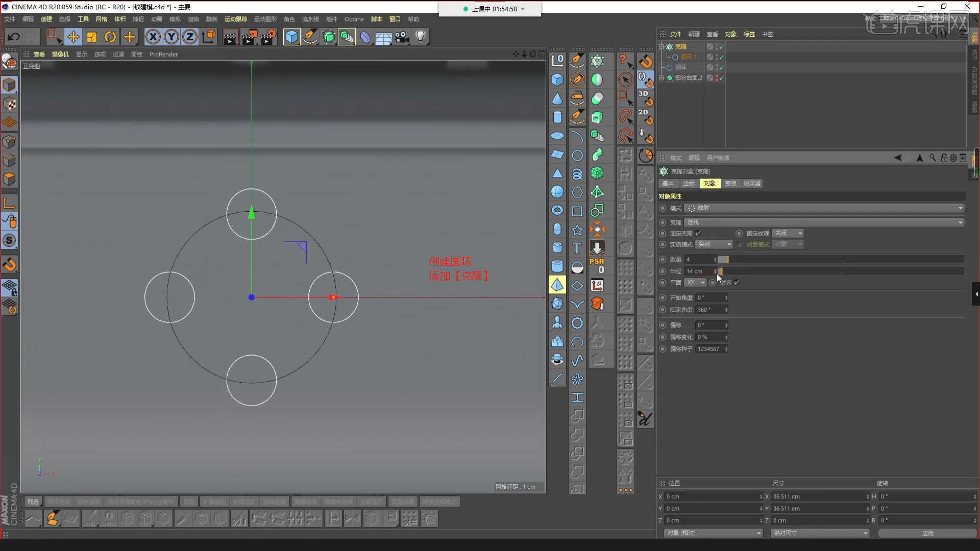Select the Scale tool in the top toolbar

point(92,37)
